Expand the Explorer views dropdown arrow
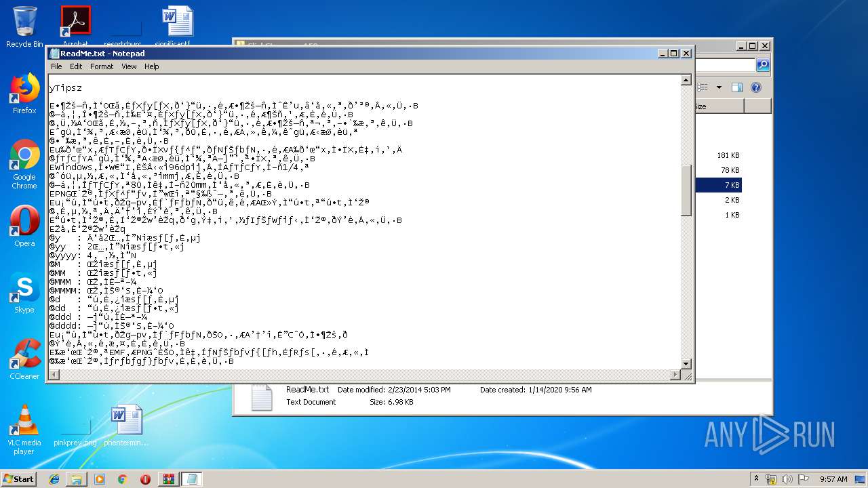 point(717,87)
